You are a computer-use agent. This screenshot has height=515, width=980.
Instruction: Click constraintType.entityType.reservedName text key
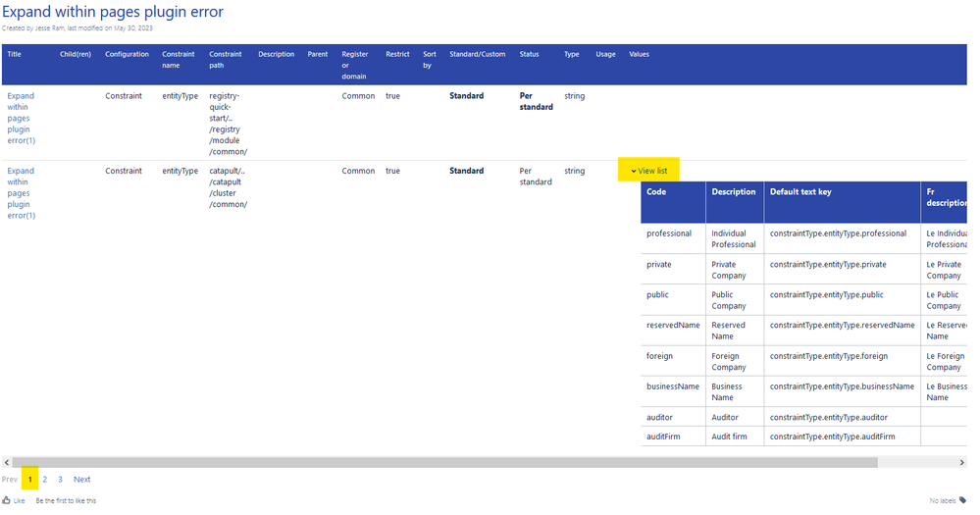tap(843, 325)
